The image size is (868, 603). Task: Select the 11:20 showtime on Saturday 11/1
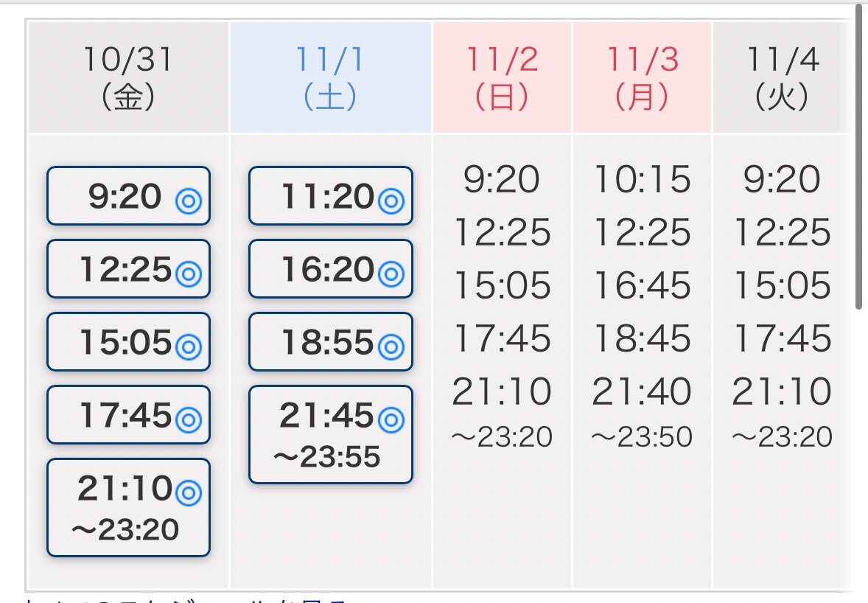pyautogui.click(x=330, y=196)
